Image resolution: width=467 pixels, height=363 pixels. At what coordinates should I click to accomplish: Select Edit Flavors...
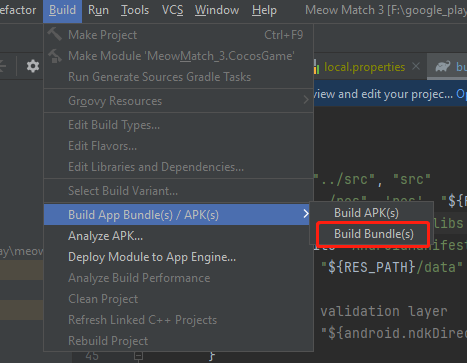178,146
